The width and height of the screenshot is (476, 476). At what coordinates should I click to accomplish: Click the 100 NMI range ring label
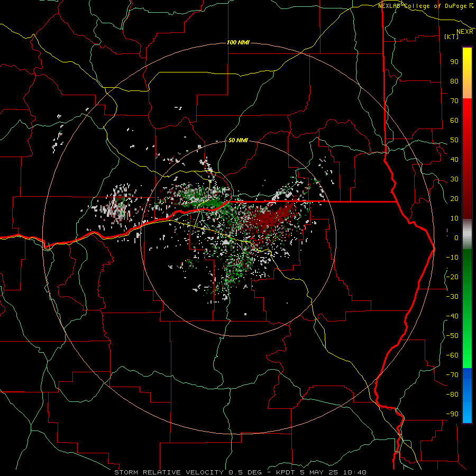pos(238,42)
